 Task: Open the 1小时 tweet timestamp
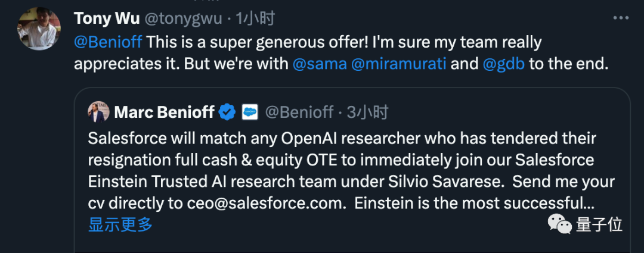[x=255, y=18]
